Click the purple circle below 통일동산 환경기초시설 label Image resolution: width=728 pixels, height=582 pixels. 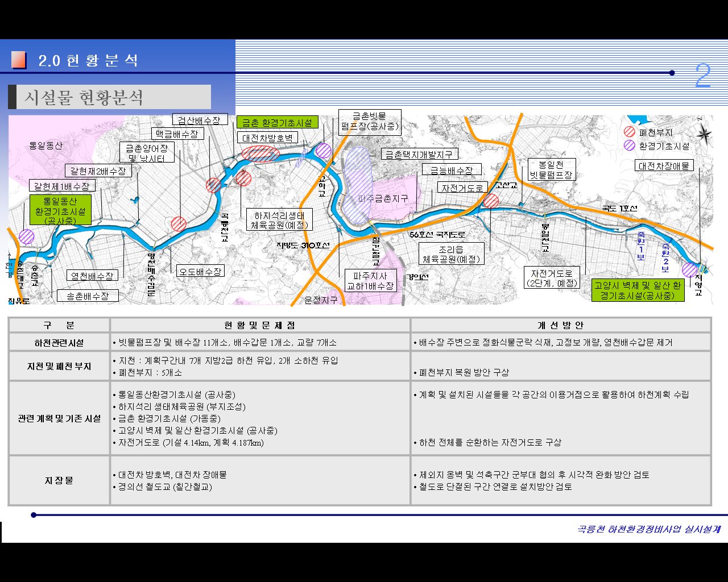pos(26,236)
